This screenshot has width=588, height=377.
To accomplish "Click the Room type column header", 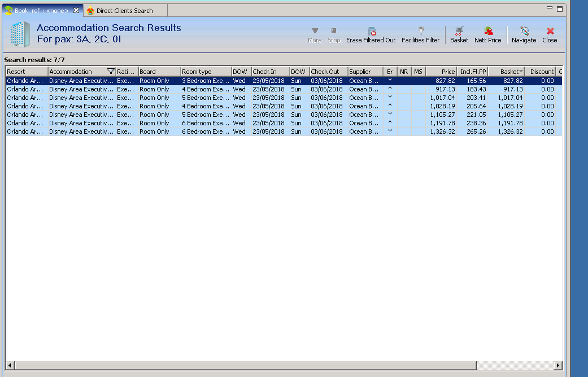I will point(206,72).
